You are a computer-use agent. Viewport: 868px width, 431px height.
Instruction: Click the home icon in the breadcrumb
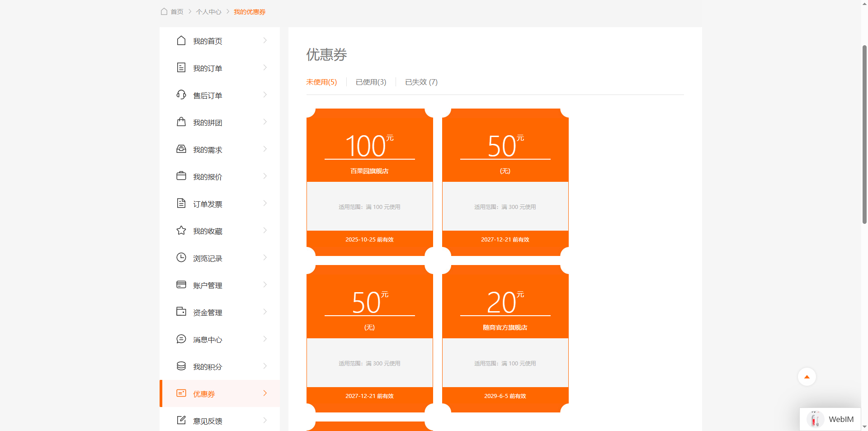(164, 11)
